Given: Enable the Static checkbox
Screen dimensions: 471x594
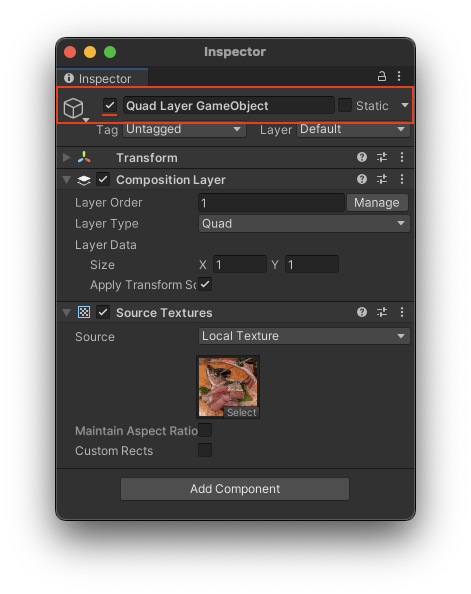Looking at the screenshot, I should coord(345,105).
